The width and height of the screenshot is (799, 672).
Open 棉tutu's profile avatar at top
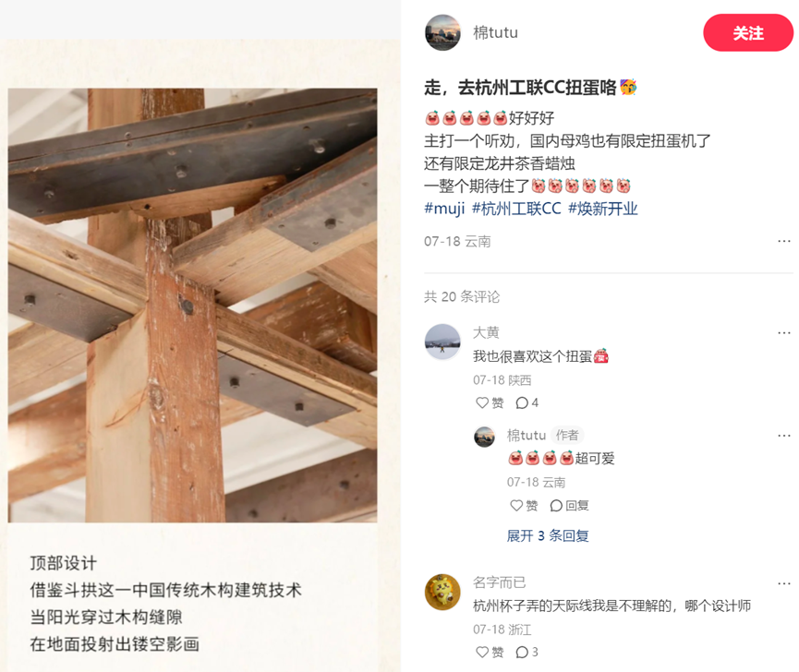coord(442,32)
